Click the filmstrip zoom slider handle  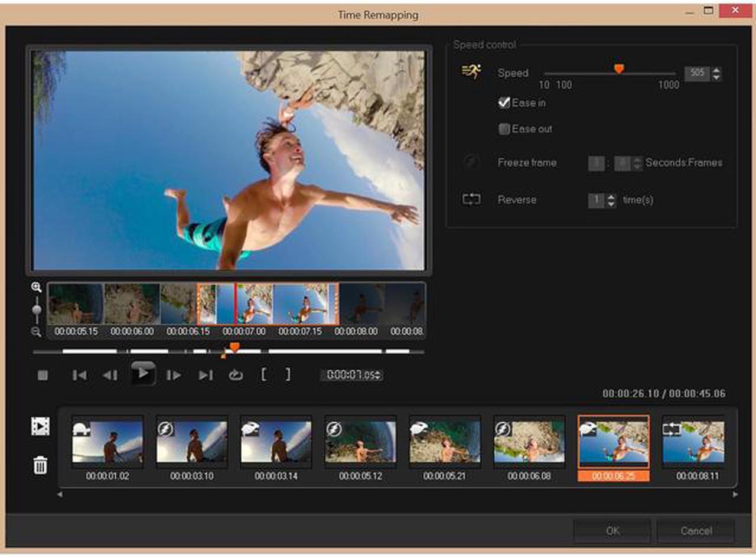tap(37, 309)
